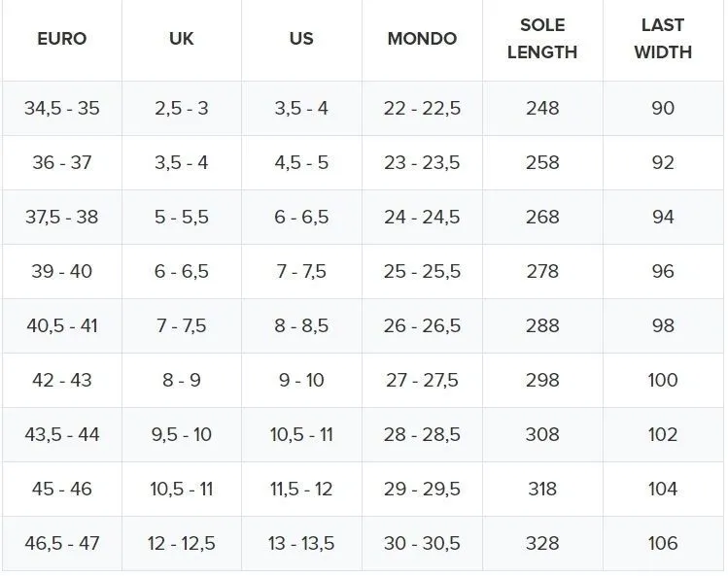Click the last width 90 cell
The image size is (728, 576).
coord(663,108)
